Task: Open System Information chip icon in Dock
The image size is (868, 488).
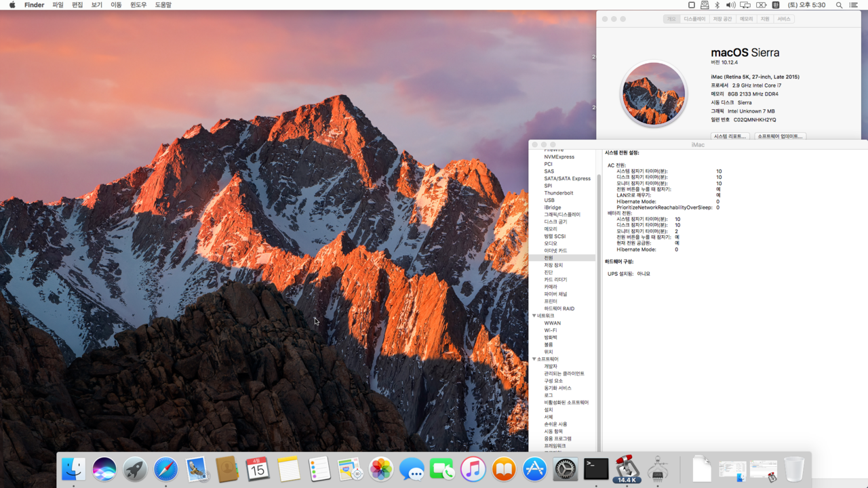Action: (658, 469)
